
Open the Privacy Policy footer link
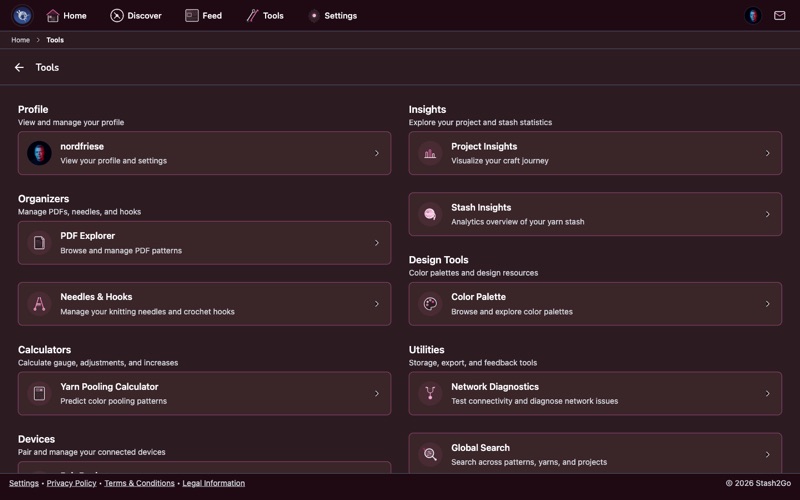(x=71, y=483)
